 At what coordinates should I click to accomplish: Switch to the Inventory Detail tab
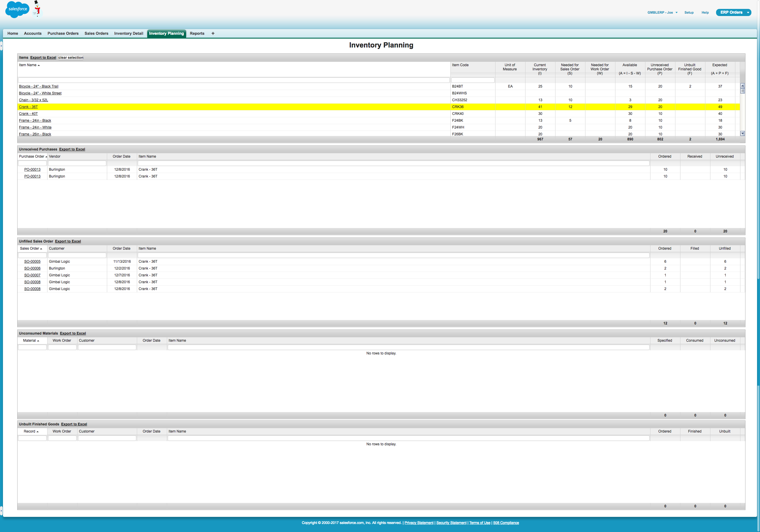point(129,34)
